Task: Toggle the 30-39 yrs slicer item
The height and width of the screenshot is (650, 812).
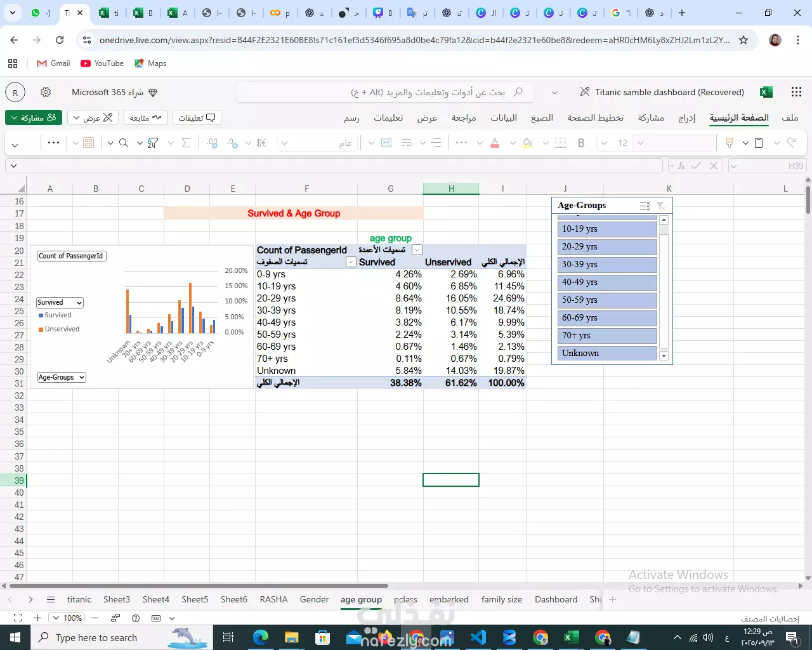Action: pos(607,265)
